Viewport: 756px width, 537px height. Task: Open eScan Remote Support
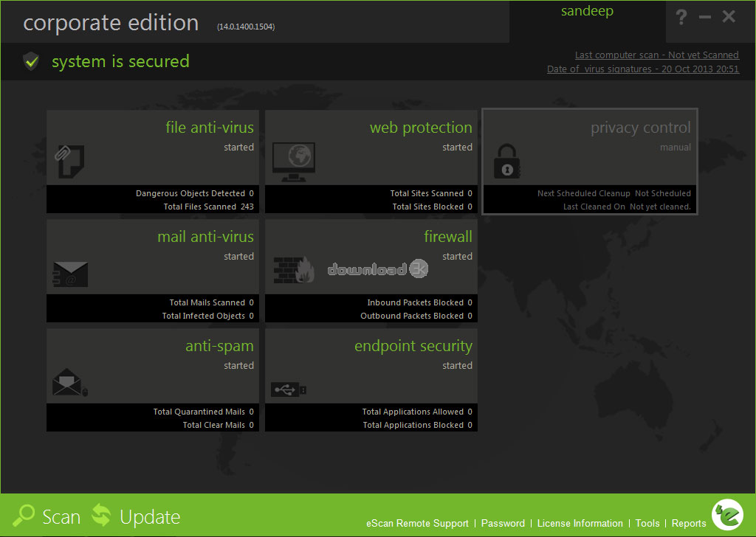[x=417, y=523]
